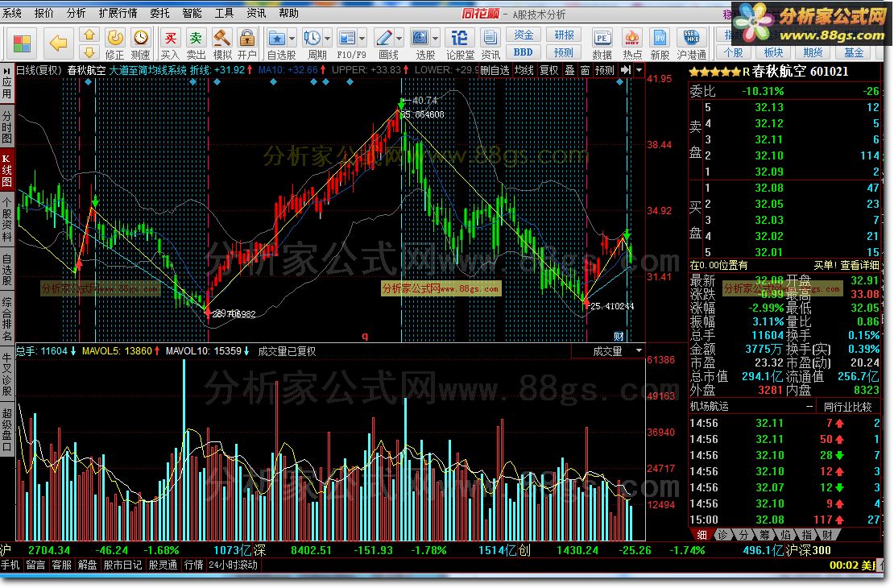894x588 pixels.
Task: Toggle 复权 price adjustment
Action: (549, 70)
